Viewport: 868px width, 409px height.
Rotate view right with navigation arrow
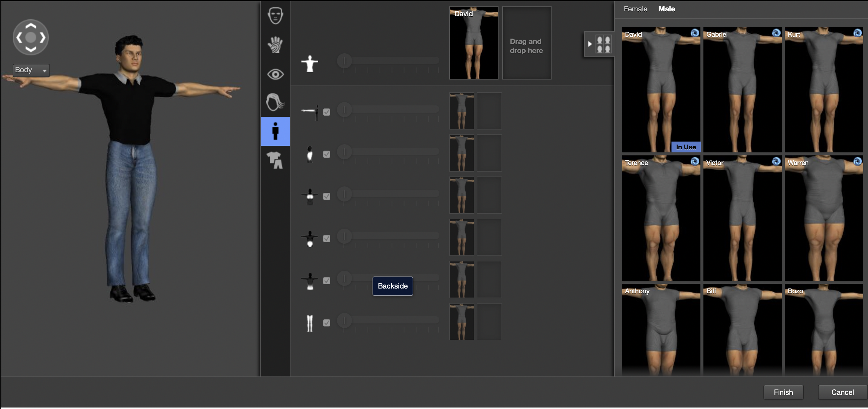[x=42, y=37]
